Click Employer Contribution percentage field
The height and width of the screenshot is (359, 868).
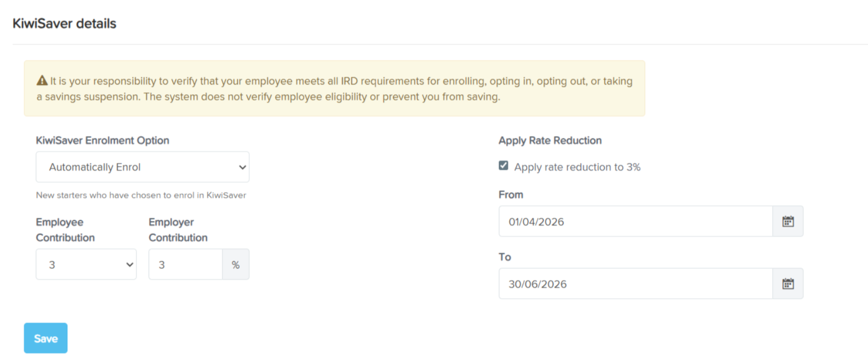pos(185,265)
